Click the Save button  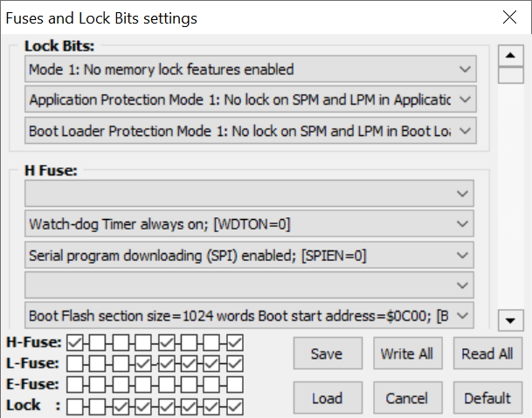point(327,354)
